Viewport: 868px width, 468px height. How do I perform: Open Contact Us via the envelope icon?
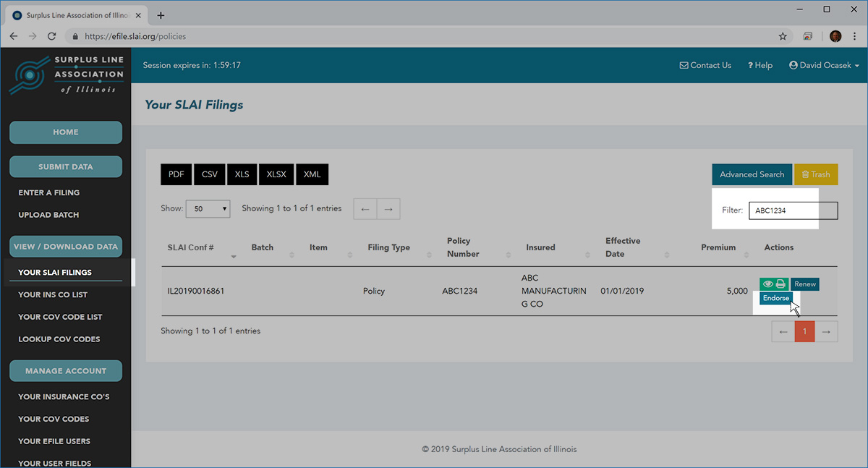point(684,65)
